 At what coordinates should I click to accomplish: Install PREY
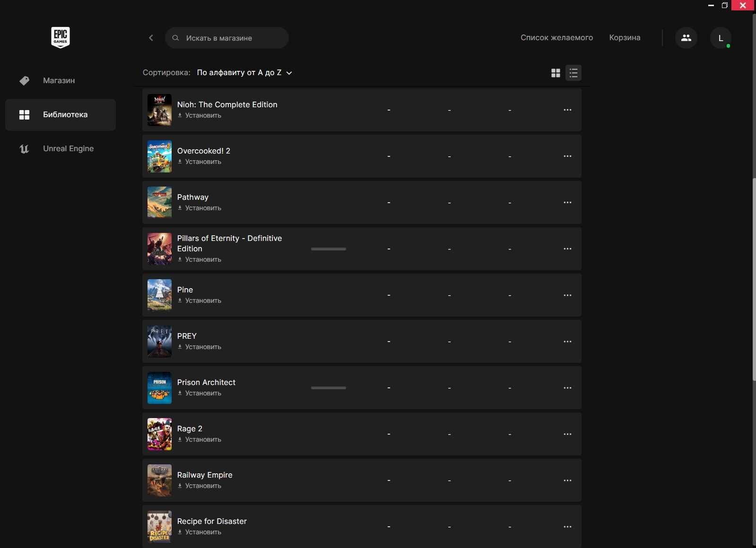coord(200,347)
